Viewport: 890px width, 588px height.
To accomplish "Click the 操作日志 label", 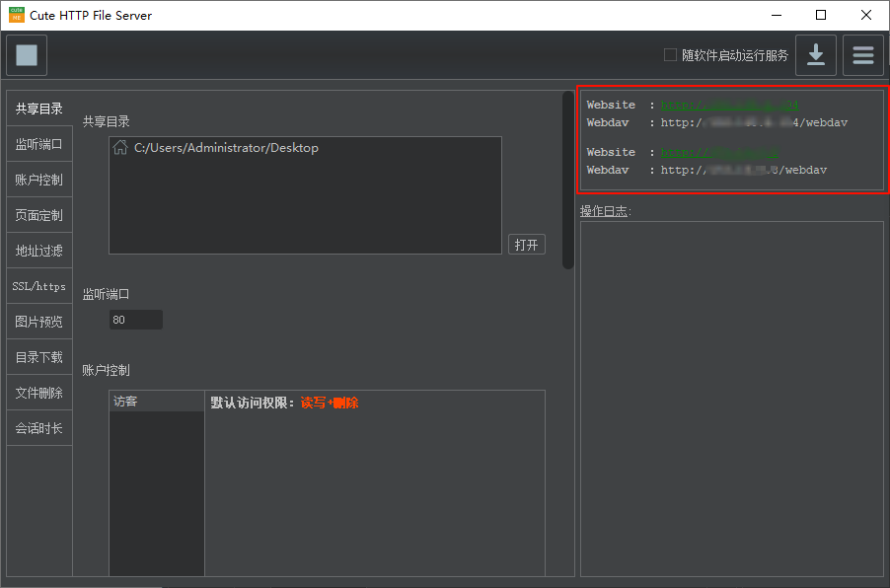I will [x=605, y=211].
